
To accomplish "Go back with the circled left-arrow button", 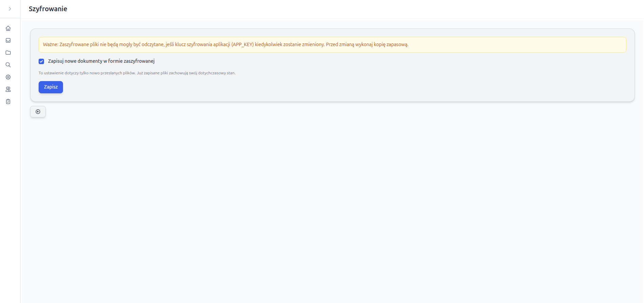I will pos(38,112).
